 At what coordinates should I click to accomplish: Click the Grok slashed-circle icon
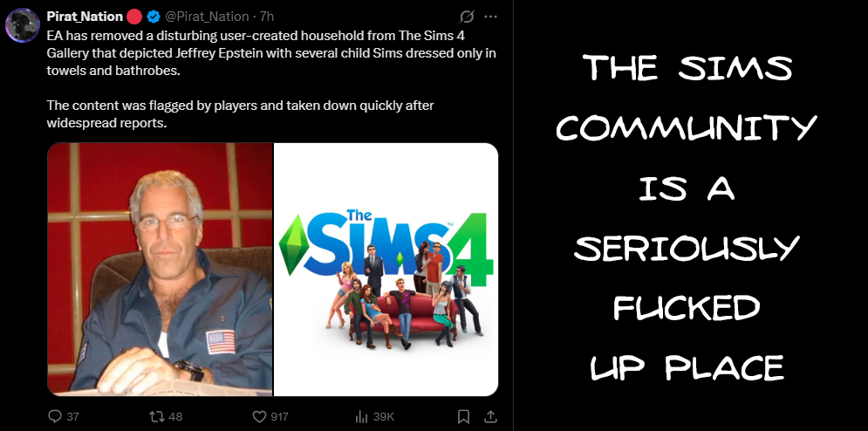pyautogui.click(x=468, y=17)
